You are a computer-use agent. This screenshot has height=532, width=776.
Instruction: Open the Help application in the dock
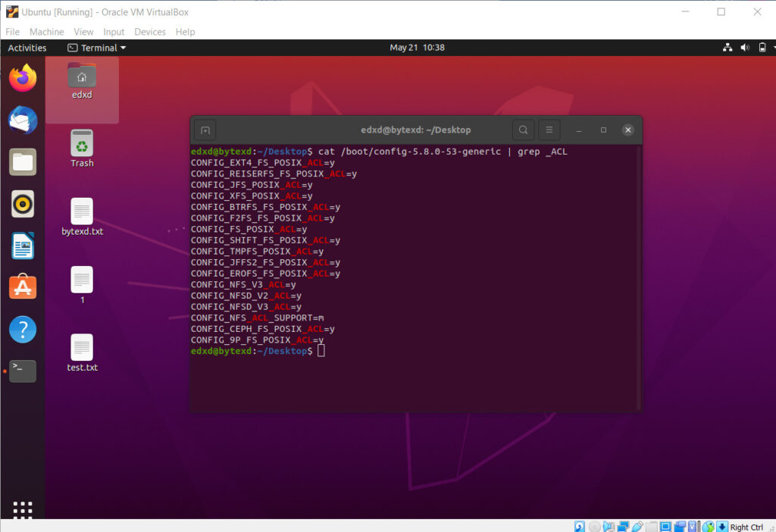[x=22, y=329]
